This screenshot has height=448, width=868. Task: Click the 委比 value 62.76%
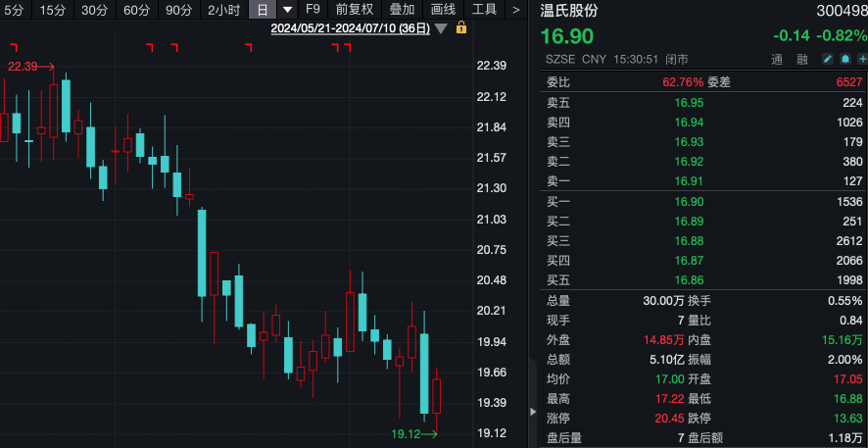(x=683, y=82)
